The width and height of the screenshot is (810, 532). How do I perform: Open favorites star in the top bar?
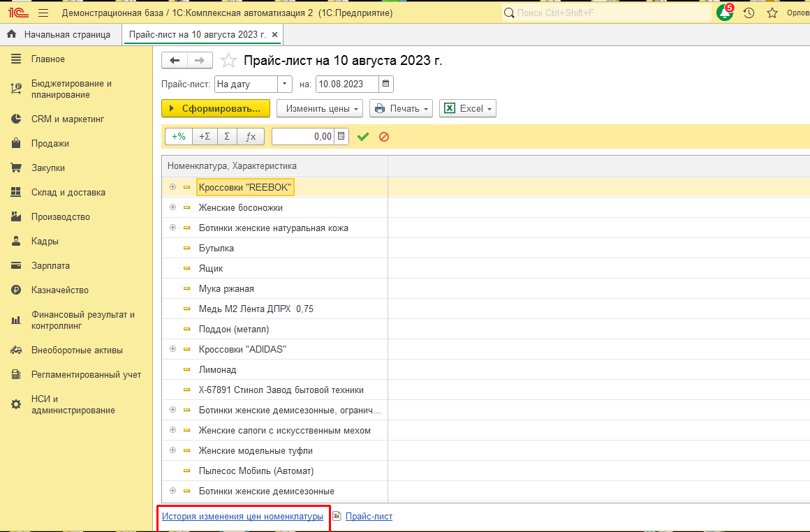772,13
